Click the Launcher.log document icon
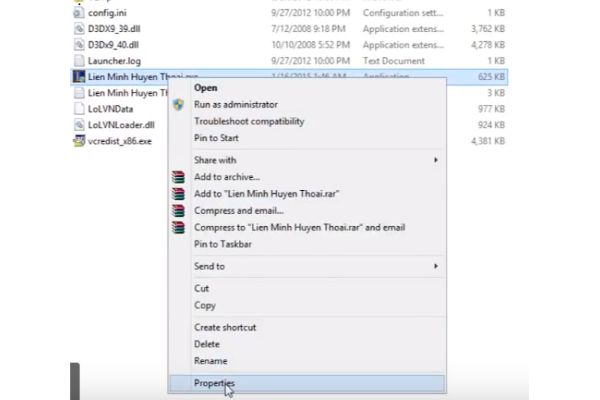The width and height of the screenshot is (600, 400). click(78, 61)
